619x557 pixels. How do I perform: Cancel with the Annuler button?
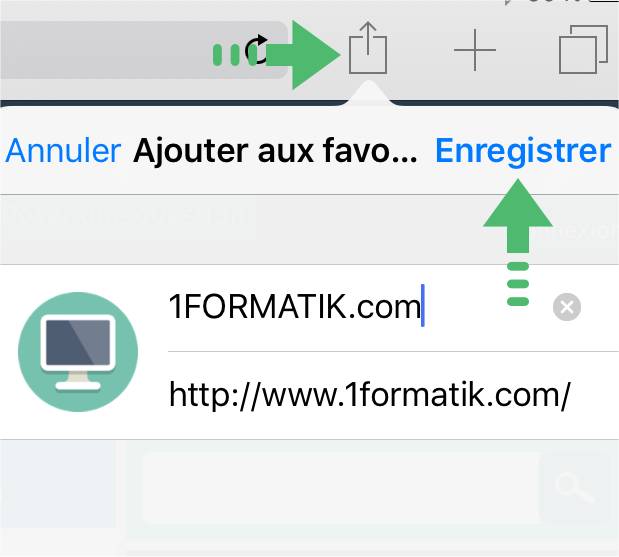(63, 151)
